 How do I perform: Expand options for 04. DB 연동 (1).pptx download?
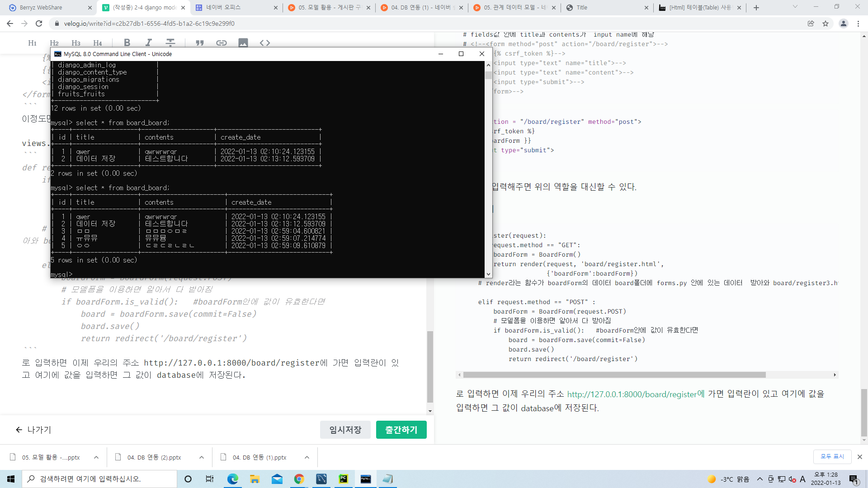[307, 457]
